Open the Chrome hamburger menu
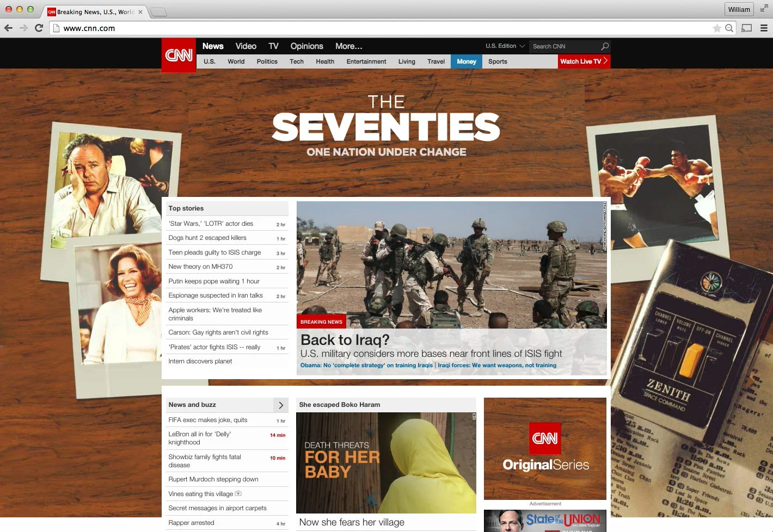Viewport: 773px width, 532px height. (x=764, y=28)
